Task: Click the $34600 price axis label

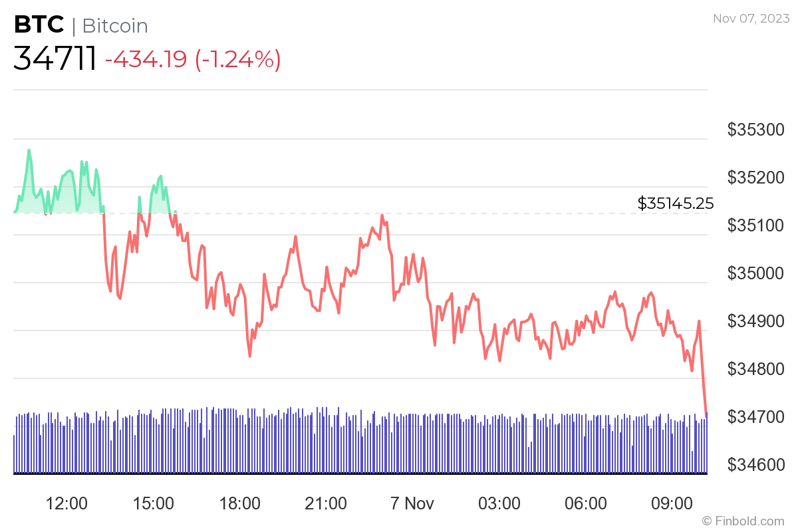Action: [x=755, y=464]
